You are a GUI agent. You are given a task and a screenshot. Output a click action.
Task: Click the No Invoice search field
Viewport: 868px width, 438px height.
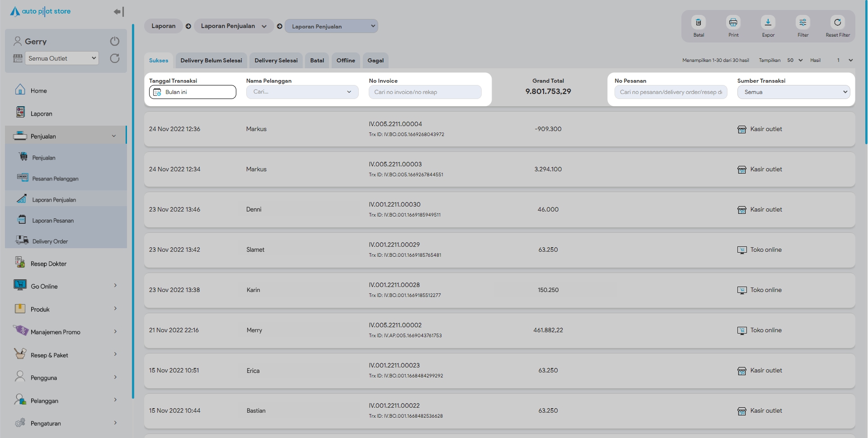[x=425, y=92]
